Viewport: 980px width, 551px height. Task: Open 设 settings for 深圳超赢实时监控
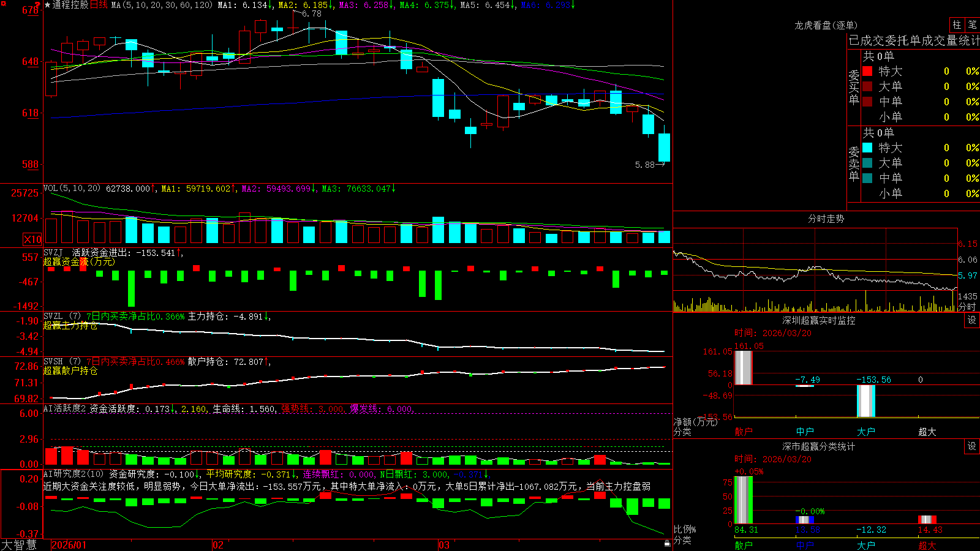click(x=972, y=320)
